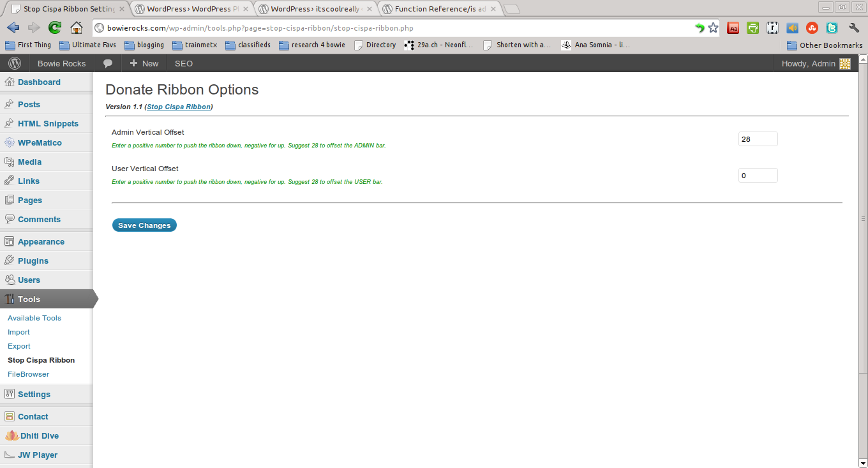Open the FileBrowser submenu under Tools
The image size is (868, 468).
click(28, 374)
